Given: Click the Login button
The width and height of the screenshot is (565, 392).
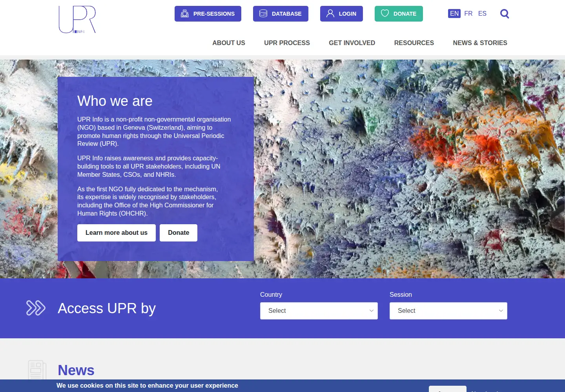Looking at the screenshot, I should pyautogui.click(x=341, y=14).
